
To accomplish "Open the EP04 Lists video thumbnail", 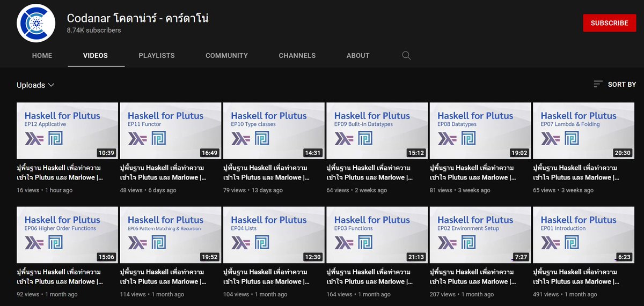I will [x=274, y=235].
